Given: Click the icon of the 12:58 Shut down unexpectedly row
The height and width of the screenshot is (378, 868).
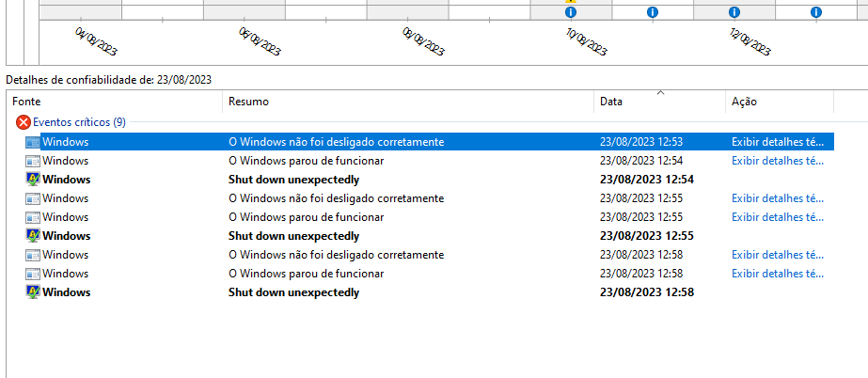Looking at the screenshot, I should tap(33, 292).
